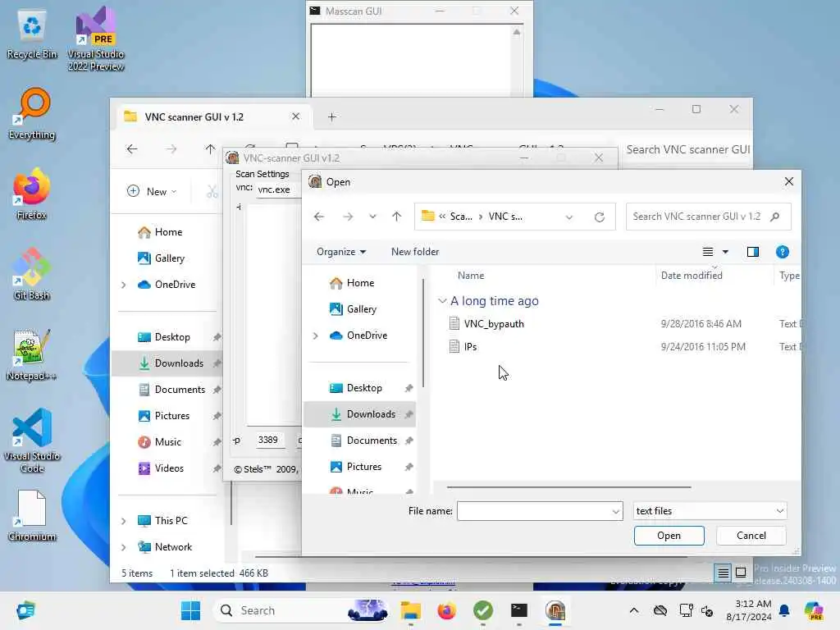This screenshot has height=630, width=840.
Task: Click the taskbar Search box
Action: [x=301, y=610]
